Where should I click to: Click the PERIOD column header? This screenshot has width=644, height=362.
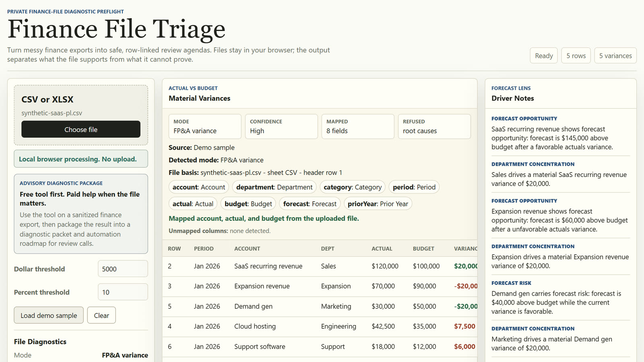204,249
